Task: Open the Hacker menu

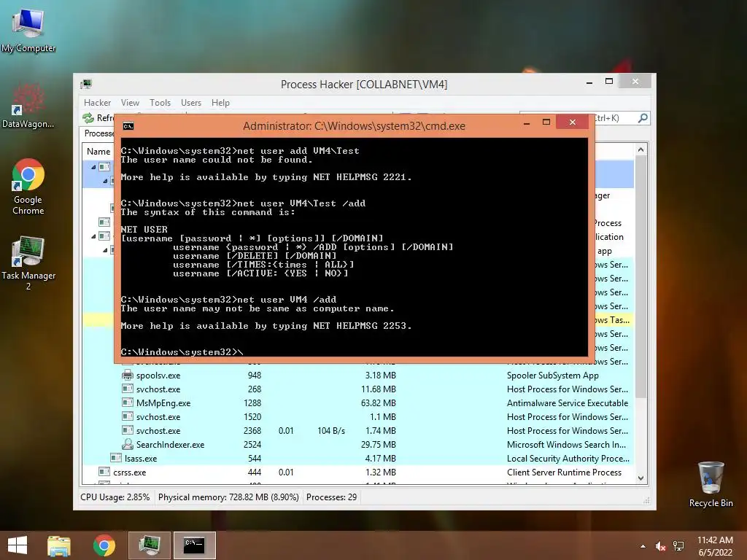Action: tap(97, 102)
